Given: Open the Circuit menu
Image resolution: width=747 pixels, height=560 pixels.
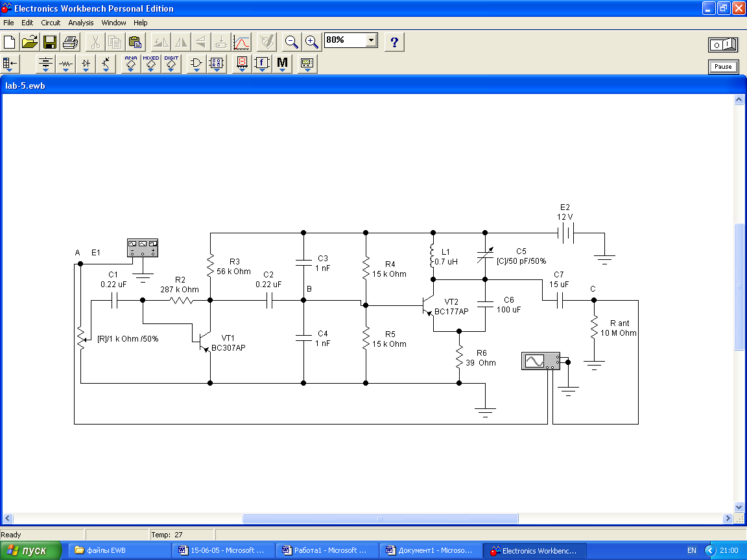Looking at the screenshot, I should point(51,23).
